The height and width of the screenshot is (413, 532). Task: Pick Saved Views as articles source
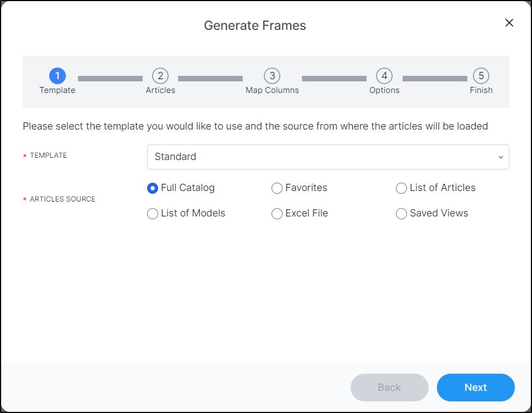coord(401,214)
